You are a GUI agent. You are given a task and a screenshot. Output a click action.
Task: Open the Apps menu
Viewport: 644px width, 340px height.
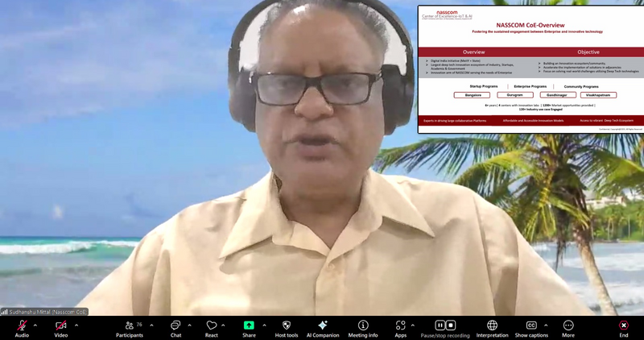click(400, 327)
